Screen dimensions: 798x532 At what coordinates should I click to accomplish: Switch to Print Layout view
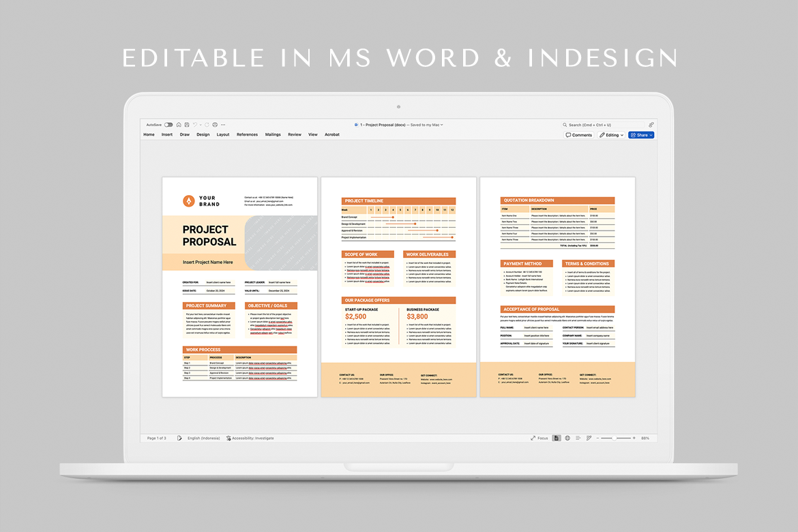tap(557, 438)
